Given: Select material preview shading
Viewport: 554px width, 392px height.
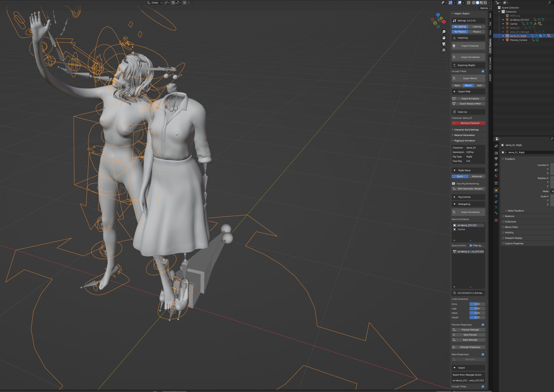Looking at the screenshot, I should (481, 2).
